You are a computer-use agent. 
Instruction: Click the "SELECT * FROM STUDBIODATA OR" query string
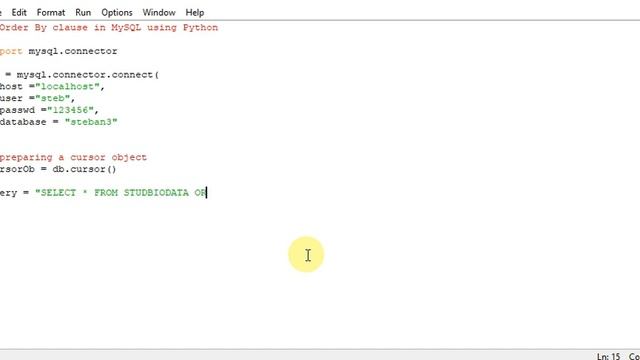(x=121, y=193)
